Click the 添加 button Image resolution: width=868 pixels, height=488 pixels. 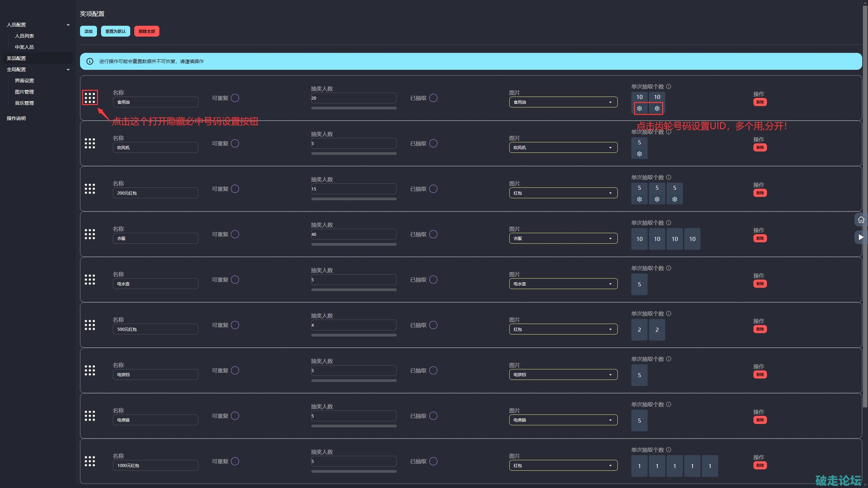point(88,31)
